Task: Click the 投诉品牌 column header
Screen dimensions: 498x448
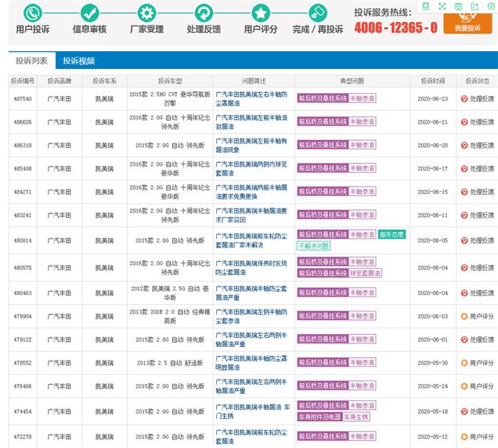Action: click(59, 81)
